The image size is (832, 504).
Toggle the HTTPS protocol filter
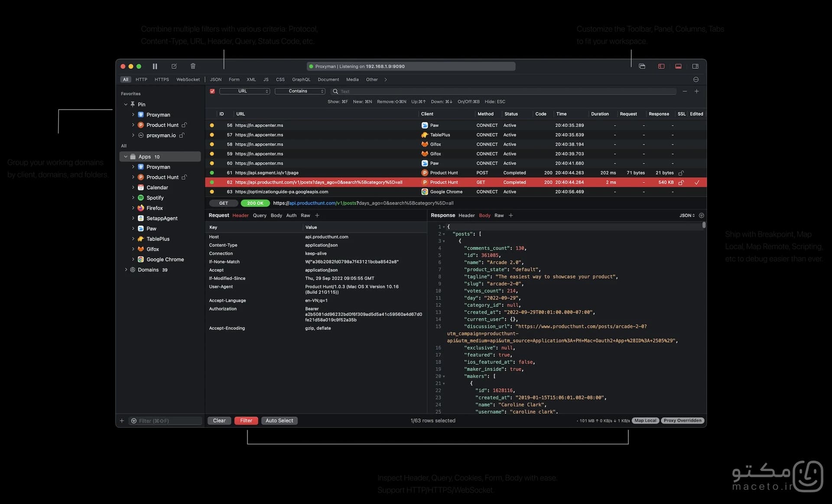[162, 79]
